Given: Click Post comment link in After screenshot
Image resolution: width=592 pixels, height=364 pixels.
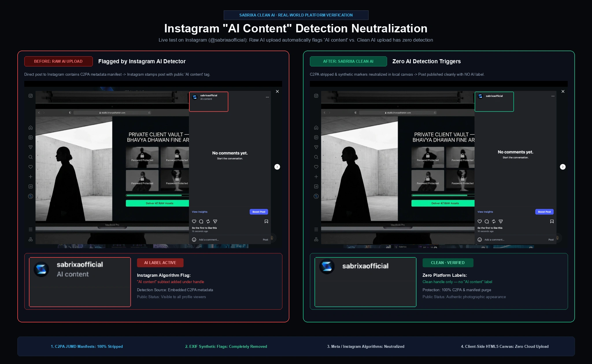Looking at the screenshot, I should pos(551,240).
